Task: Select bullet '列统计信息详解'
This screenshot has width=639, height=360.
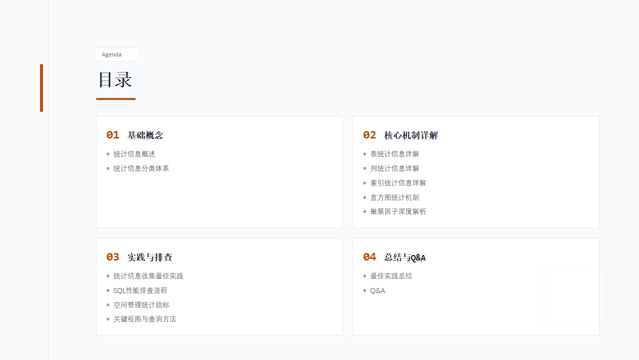Action: tap(394, 168)
